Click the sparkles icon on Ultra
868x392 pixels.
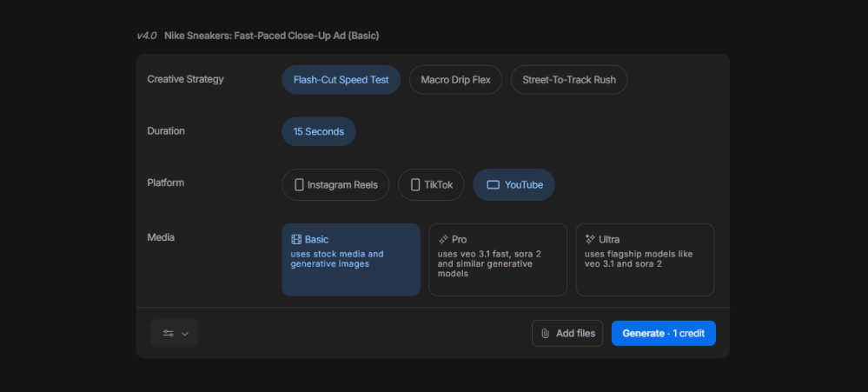pyautogui.click(x=590, y=239)
